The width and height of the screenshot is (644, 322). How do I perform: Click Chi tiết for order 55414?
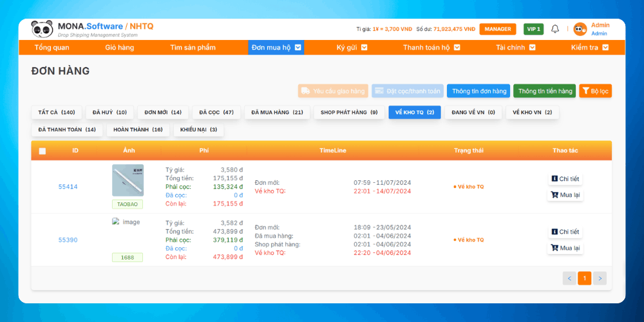[565, 179]
